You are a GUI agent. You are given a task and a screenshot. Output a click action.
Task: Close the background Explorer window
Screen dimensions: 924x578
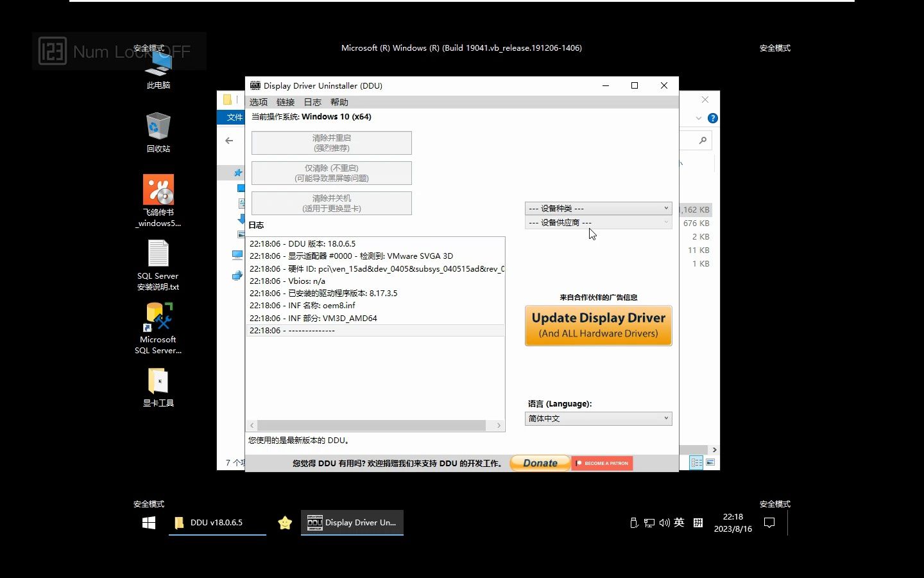[x=705, y=100]
